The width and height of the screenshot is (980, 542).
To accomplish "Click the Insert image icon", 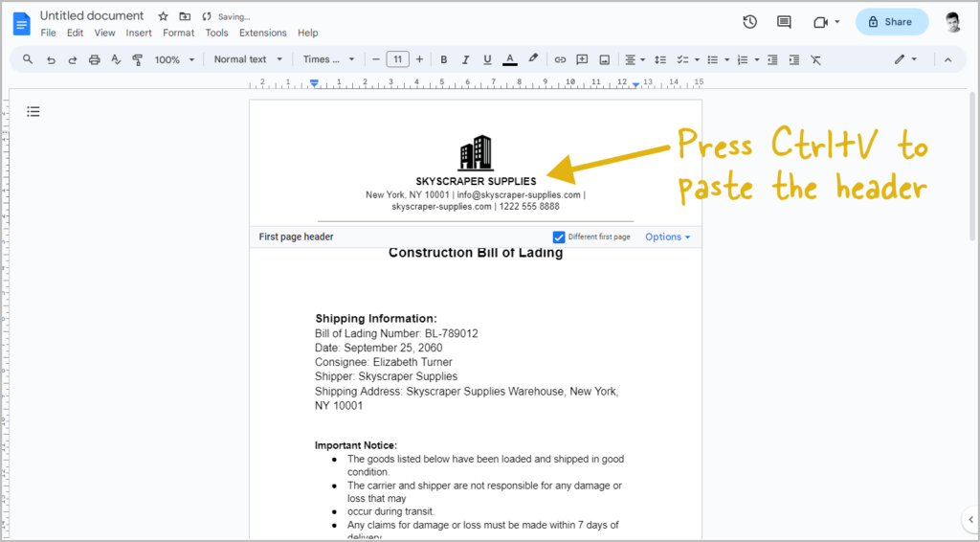I will coord(605,59).
